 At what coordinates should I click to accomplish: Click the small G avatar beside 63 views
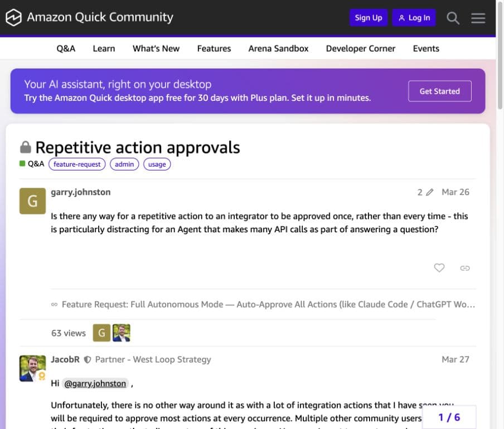coord(101,333)
